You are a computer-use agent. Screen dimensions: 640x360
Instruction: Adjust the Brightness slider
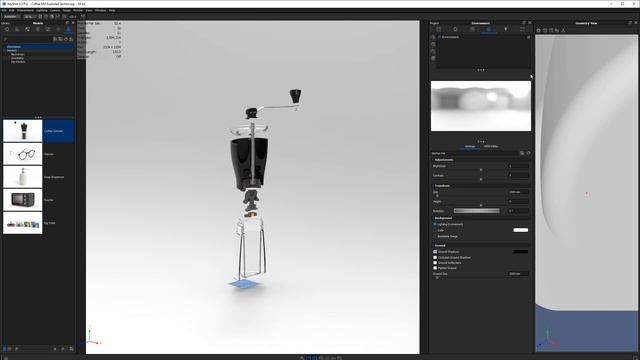[481, 169]
